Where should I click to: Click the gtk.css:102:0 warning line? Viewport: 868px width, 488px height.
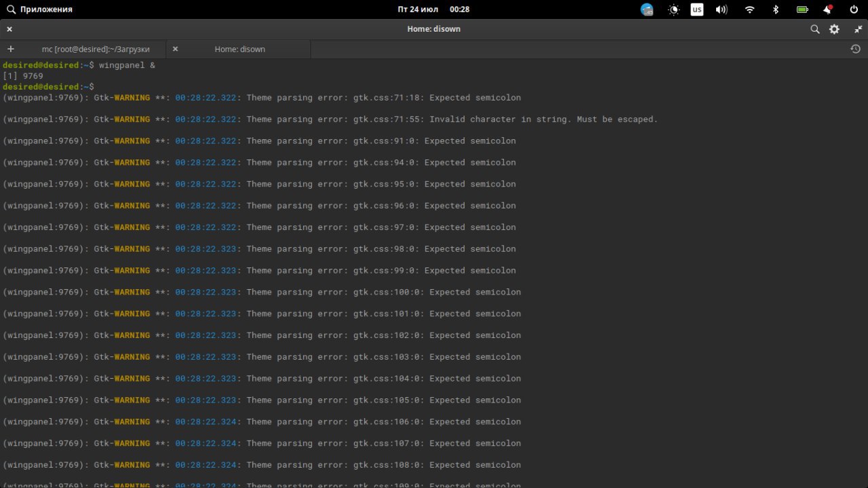(x=262, y=335)
